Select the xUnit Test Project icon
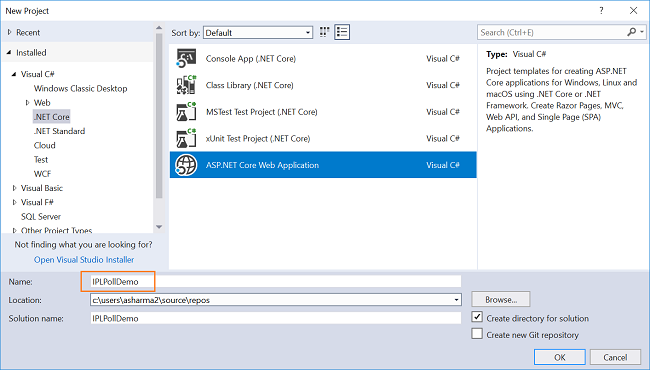Viewport: 650px width, 370px height. (x=186, y=138)
